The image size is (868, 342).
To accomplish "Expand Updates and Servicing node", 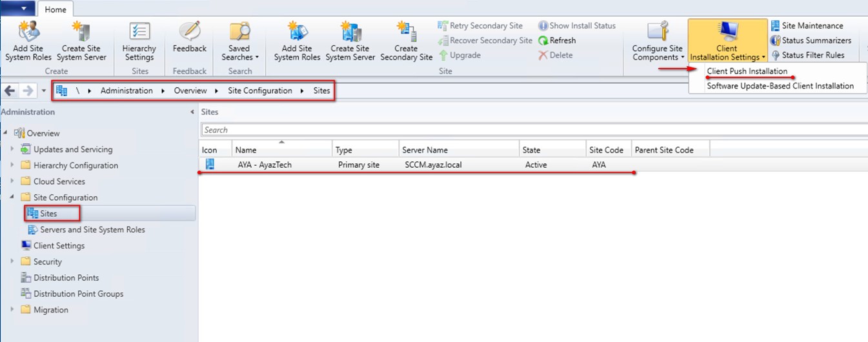I will [12, 149].
